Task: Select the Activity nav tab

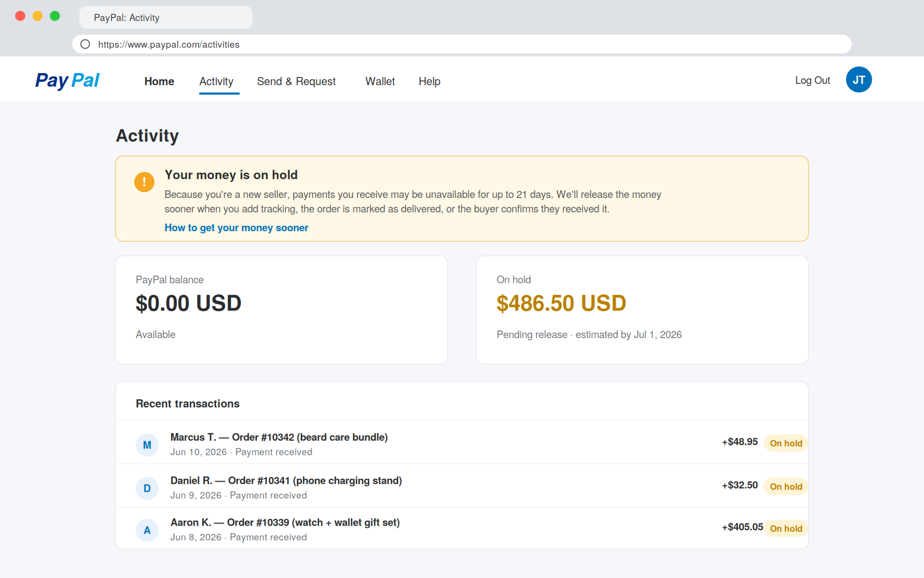Action: point(216,81)
